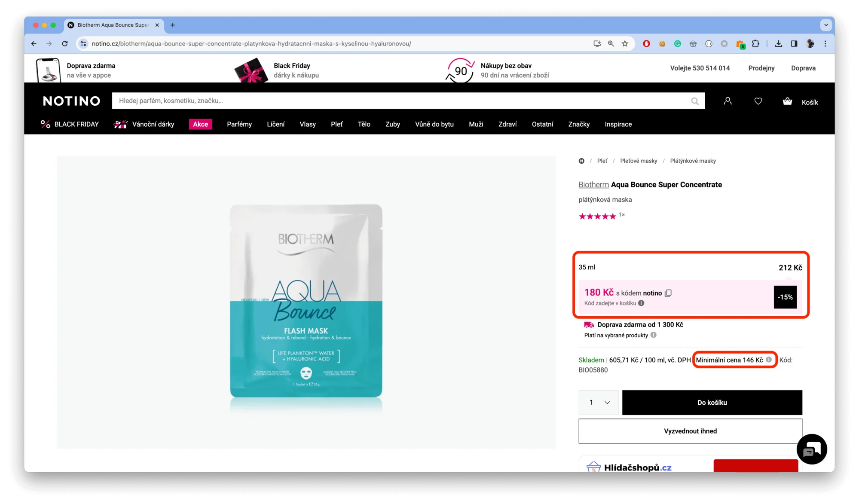
Task: Open the Parfémy menu
Action: pos(239,124)
